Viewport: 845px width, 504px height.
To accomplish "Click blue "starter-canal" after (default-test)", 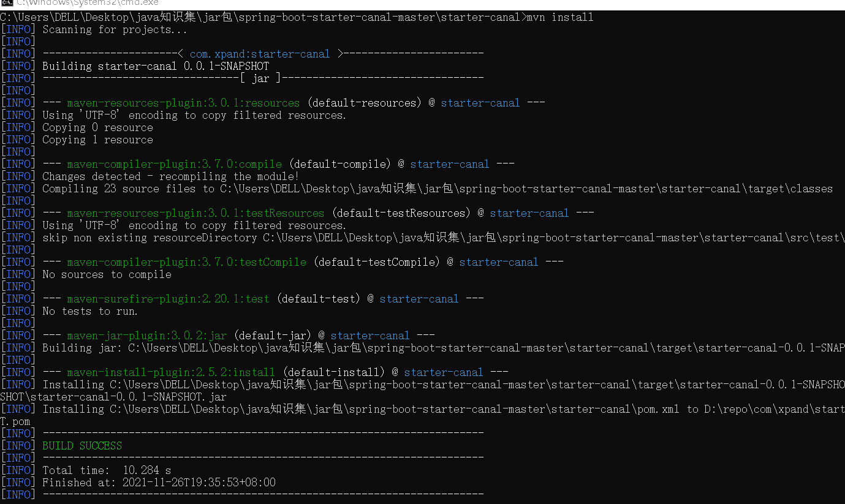I will (x=419, y=299).
